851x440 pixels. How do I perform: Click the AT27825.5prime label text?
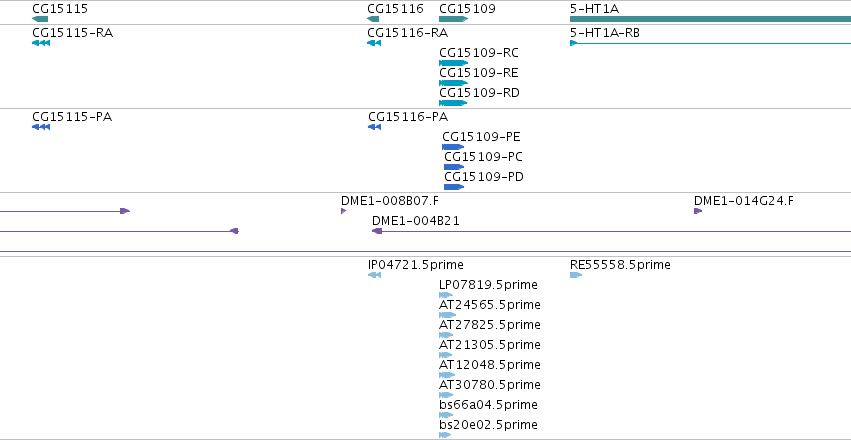(x=490, y=326)
